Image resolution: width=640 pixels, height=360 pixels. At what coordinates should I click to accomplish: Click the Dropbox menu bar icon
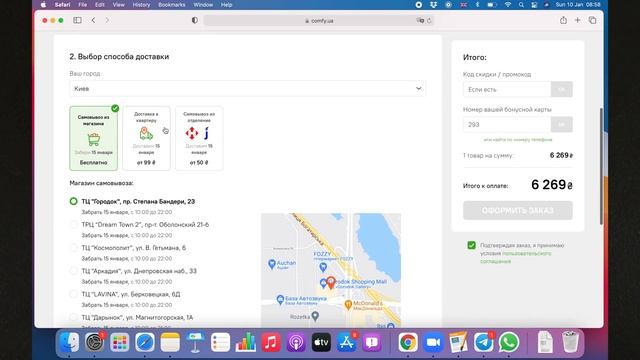click(433, 5)
